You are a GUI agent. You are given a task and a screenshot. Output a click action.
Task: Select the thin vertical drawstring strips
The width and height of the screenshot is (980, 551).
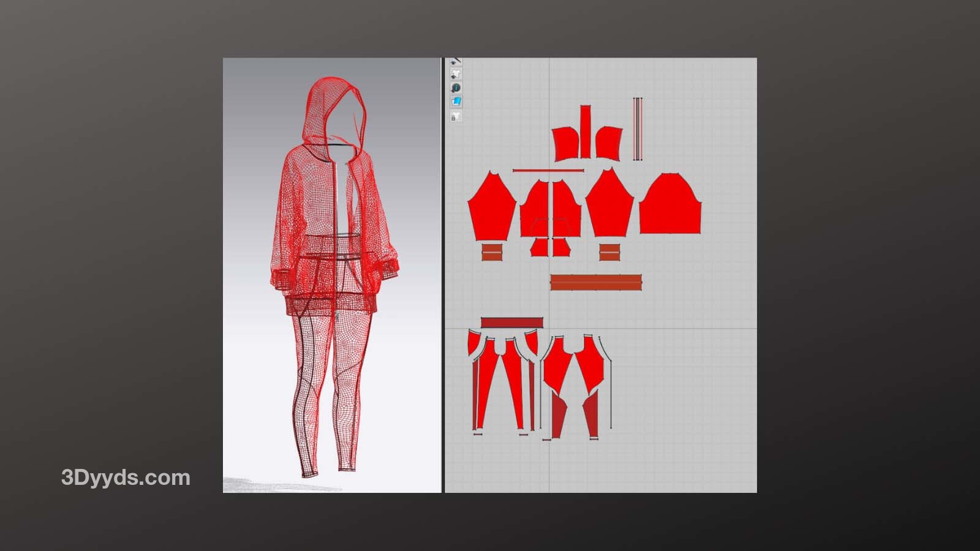point(637,129)
